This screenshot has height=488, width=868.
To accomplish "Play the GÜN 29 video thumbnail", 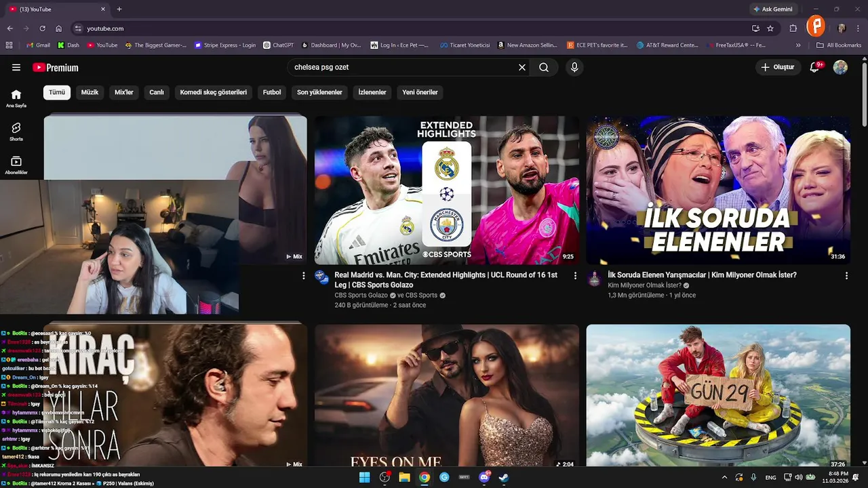I will (718, 396).
